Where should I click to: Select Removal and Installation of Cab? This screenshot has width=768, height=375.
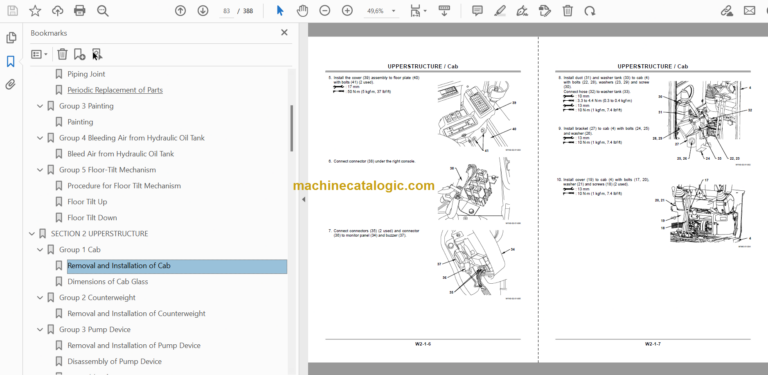pos(177,266)
